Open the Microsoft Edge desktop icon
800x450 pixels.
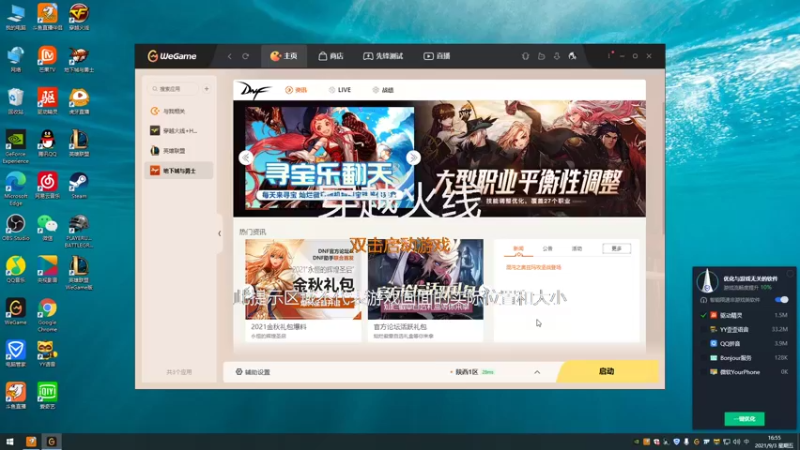(x=15, y=189)
